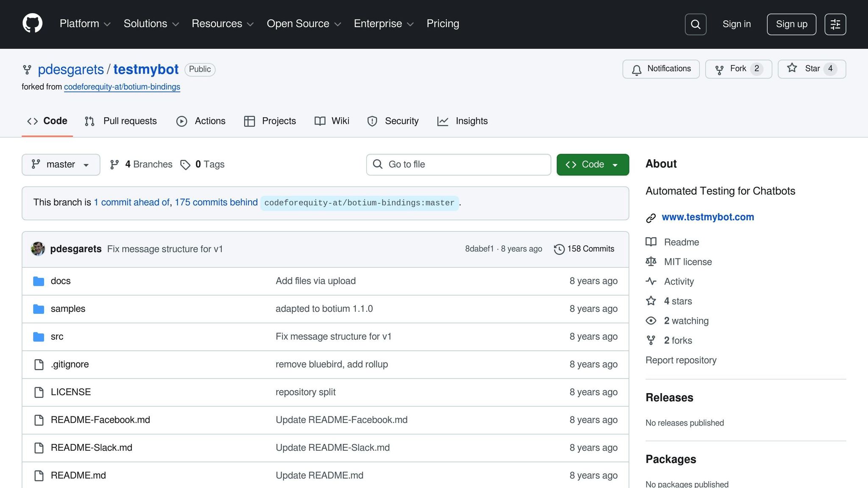Click the appearance settings icon in the header
The height and width of the screenshot is (488, 868).
coord(835,24)
